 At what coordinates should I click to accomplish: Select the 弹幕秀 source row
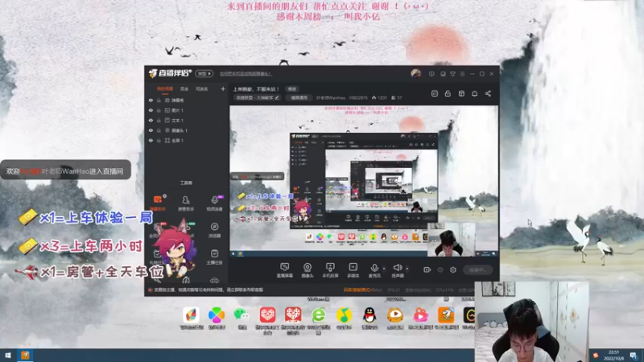point(186,100)
